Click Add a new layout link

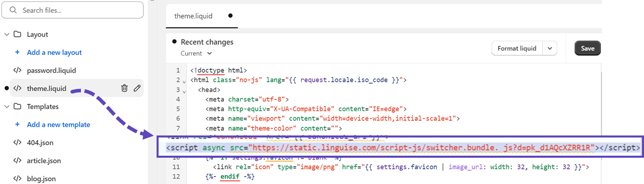click(54, 53)
